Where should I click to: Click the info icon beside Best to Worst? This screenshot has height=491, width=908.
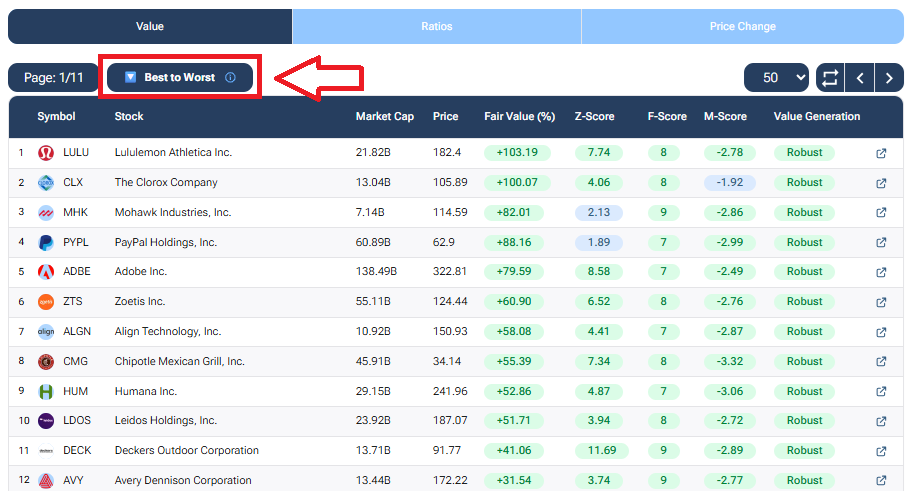[x=231, y=77]
